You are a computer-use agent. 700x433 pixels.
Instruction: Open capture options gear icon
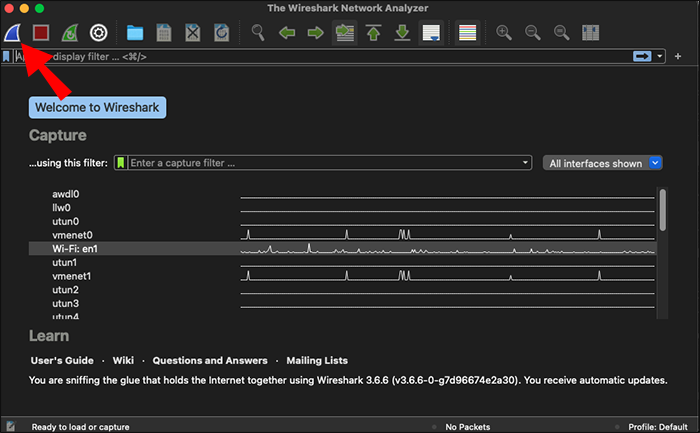[x=98, y=33]
